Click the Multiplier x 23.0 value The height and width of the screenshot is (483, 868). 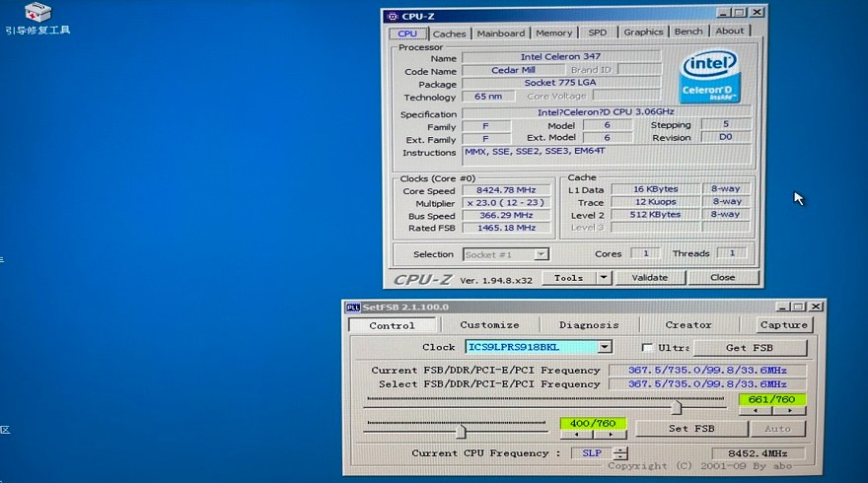pyautogui.click(x=506, y=202)
